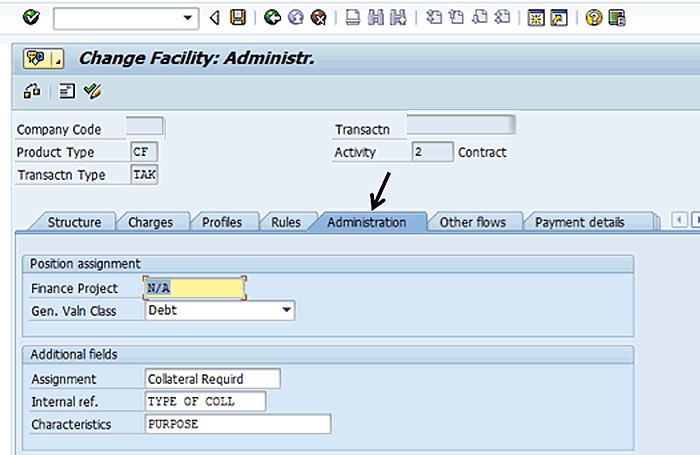Open the Payment details tab
The height and width of the screenshot is (455, 700).
tap(579, 222)
